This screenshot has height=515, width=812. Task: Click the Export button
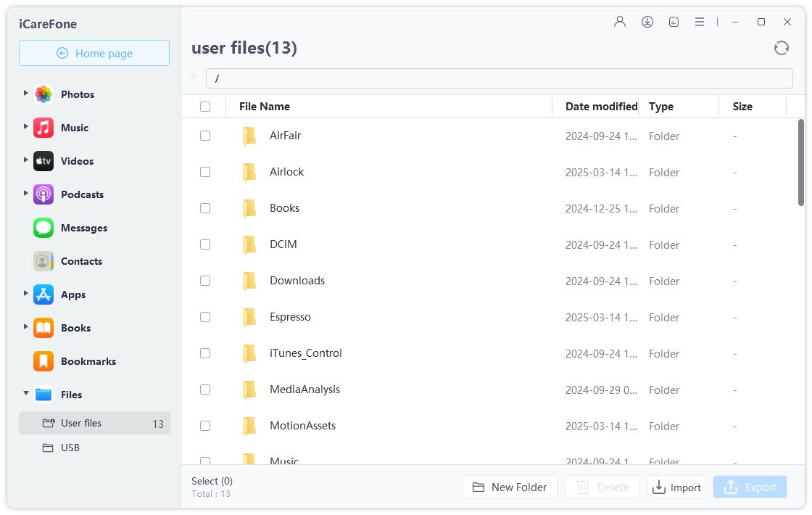[750, 487]
